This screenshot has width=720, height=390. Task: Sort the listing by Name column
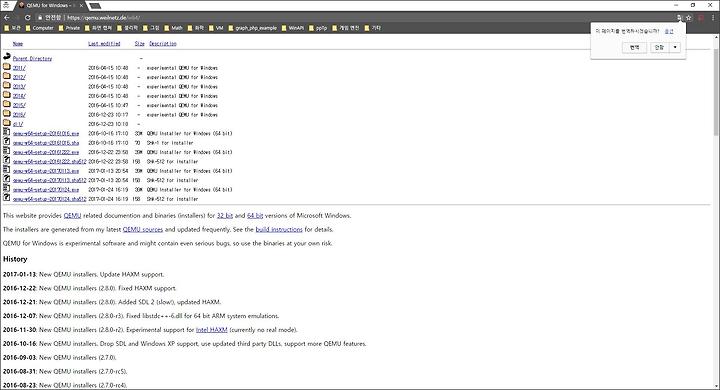pyautogui.click(x=18, y=44)
